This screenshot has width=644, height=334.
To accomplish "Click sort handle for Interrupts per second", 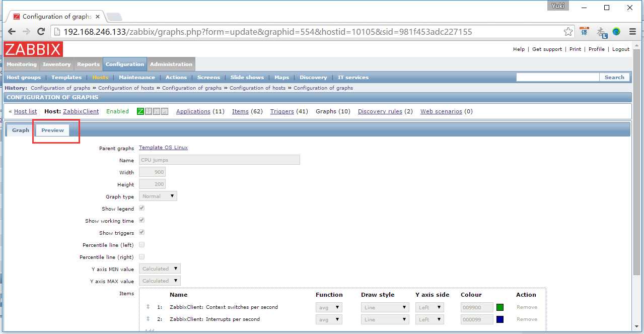I will [148, 319].
